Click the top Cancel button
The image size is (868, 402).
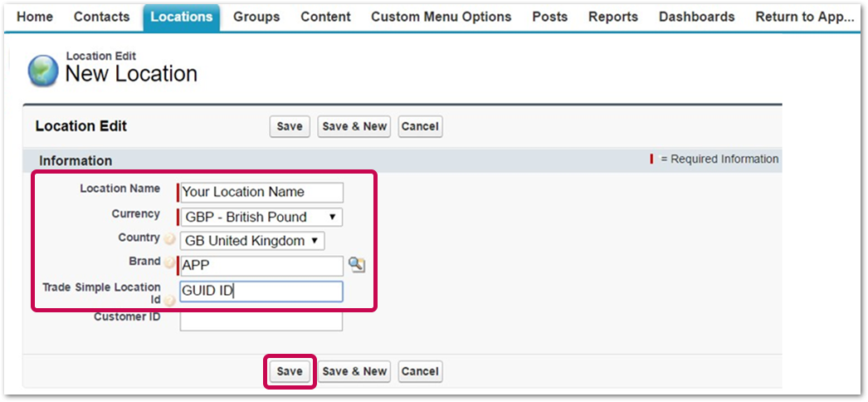coord(420,126)
